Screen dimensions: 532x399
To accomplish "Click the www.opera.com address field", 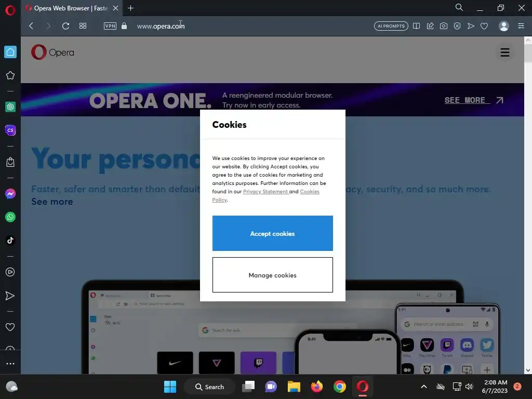I will click(x=161, y=26).
